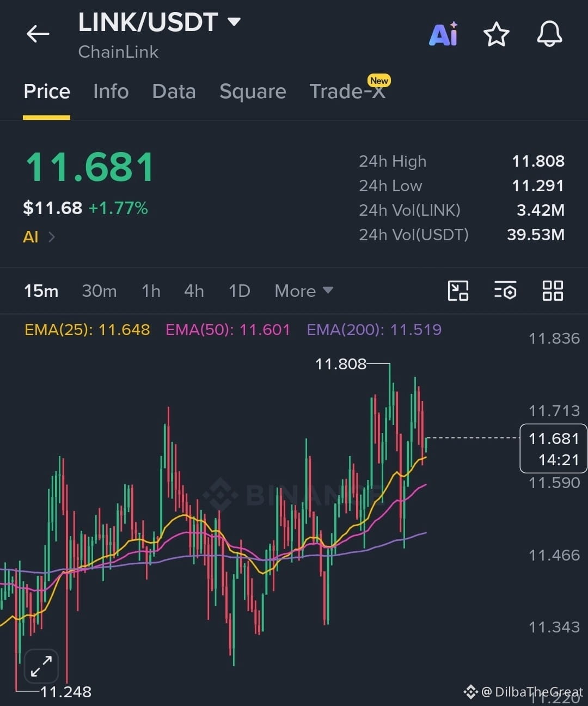
Task: Open the Trade-X tab
Action: coord(347,92)
